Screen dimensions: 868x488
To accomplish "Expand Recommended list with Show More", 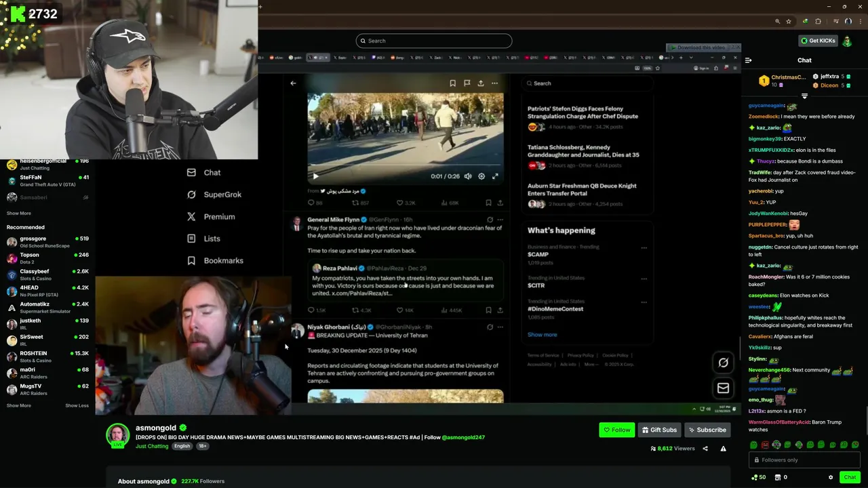I will pos(19,405).
